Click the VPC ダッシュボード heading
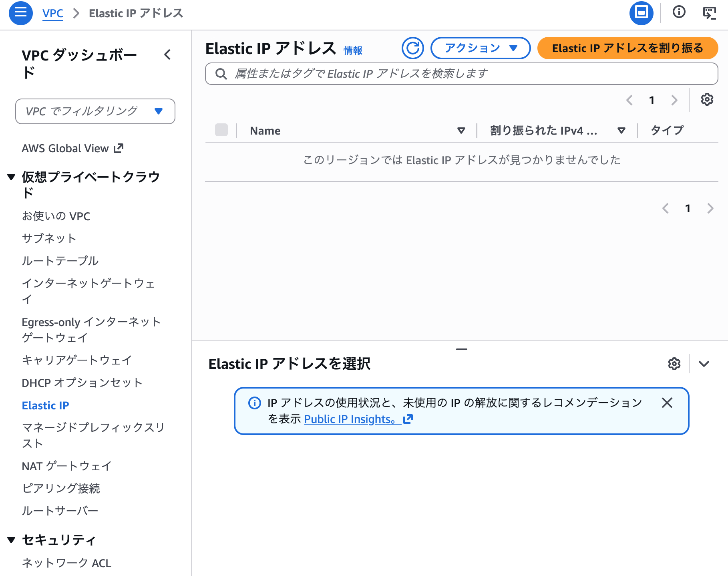This screenshot has width=728, height=576. pos(79,64)
